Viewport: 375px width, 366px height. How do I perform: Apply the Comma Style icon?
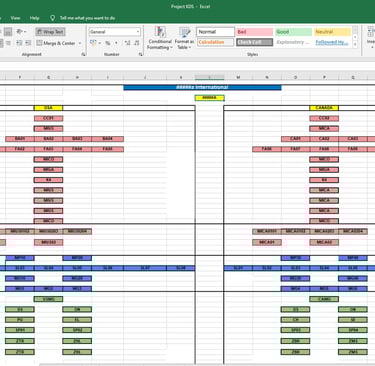click(x=116, y=43)
